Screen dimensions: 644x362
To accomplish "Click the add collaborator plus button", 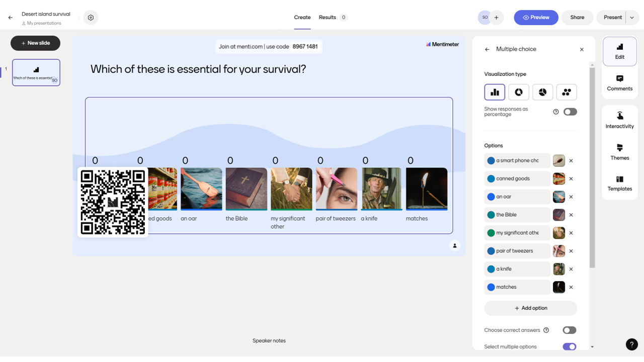I will pos(496,18).
